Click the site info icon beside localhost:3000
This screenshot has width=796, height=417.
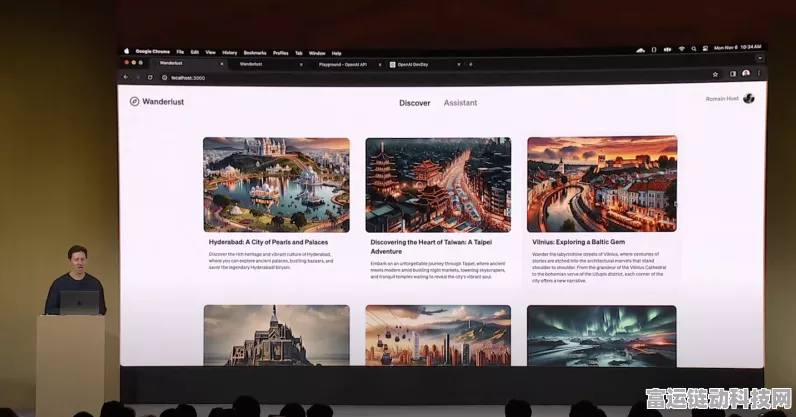coord(164,78)
